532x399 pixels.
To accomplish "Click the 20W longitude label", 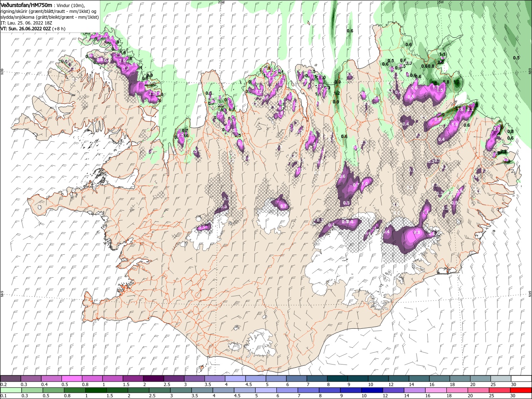I will [221, 2].
